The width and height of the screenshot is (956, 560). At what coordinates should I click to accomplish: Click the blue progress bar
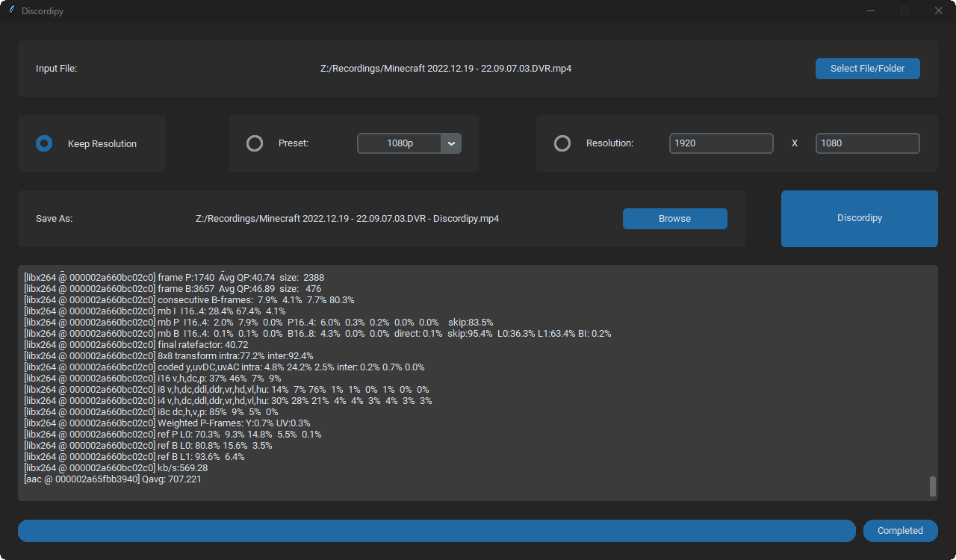pyautogui.click(x=437, y=531)
